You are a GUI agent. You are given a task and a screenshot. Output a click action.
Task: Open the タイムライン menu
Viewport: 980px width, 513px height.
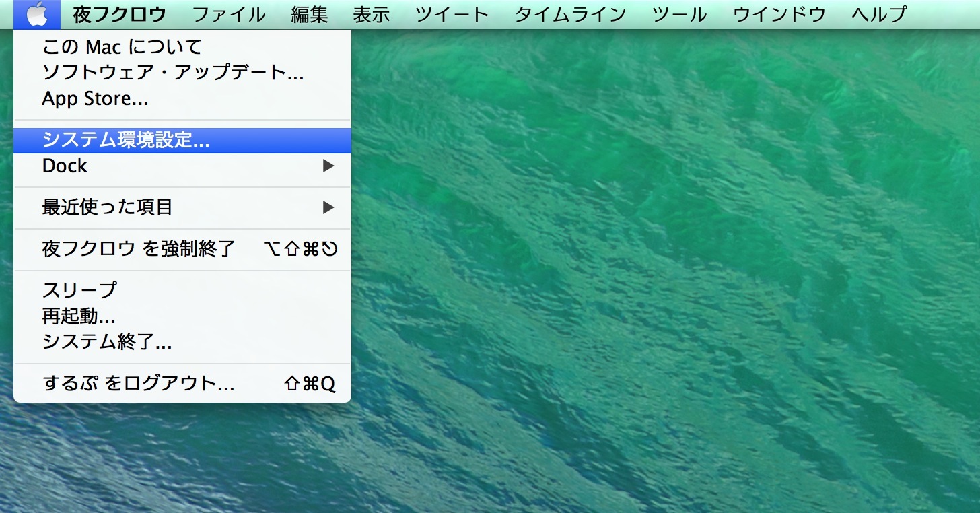click(x=570, y=14)
